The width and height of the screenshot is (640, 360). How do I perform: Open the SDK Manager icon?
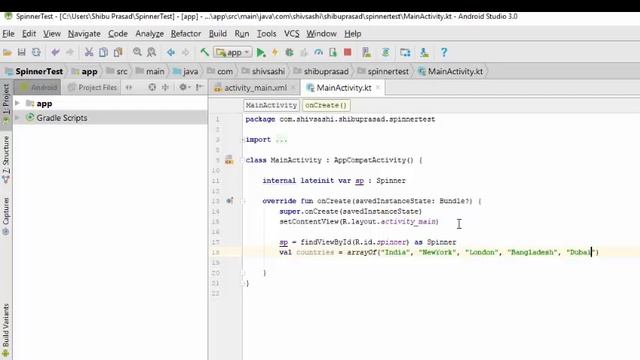tap(424, 52)
